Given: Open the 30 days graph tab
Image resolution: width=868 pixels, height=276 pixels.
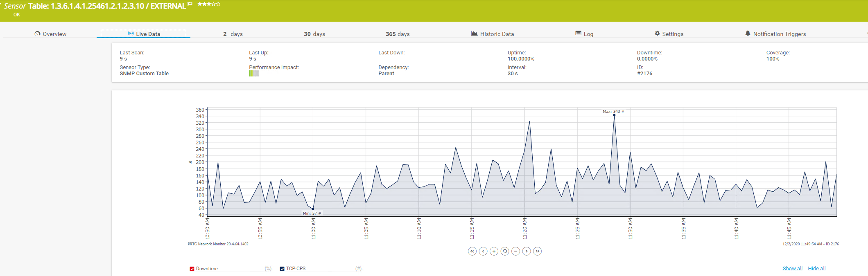Looking at the screenshot, I should (314, 34).
